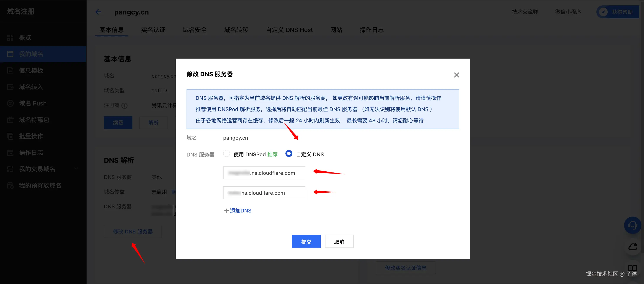Click the 域名 Push sidebar icon
The width and height of the screenshot is (644, 284).
(x=10, y=103)
